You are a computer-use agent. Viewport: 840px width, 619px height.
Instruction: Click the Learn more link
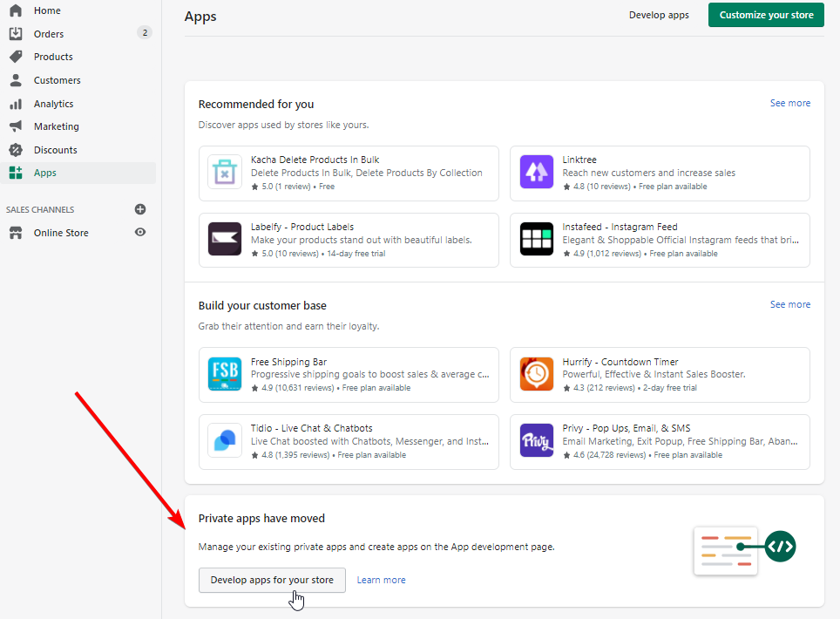pos(382,580)
